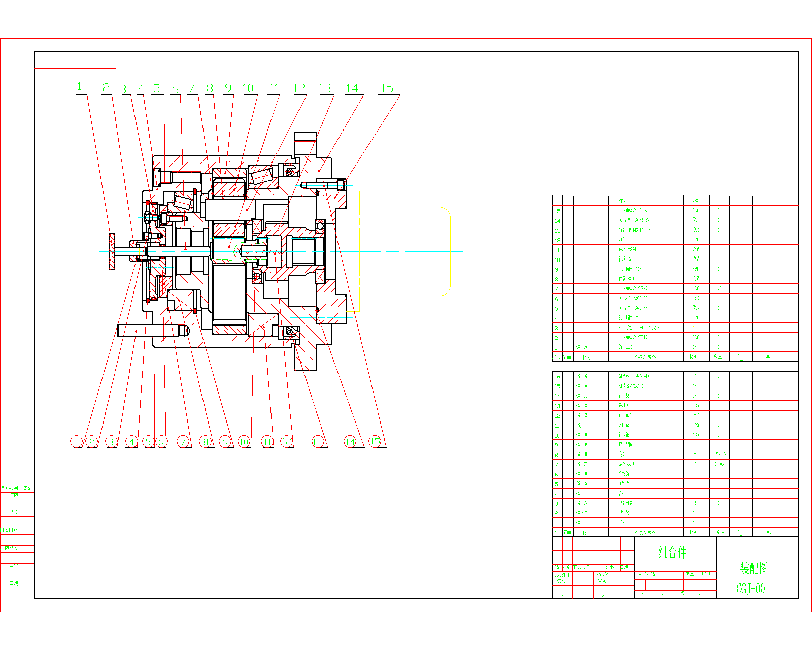Pick circled balloon 6 below the assembly
Viewport: 812px width, 650px height.
pyautogui.click(x=161, y=442)
